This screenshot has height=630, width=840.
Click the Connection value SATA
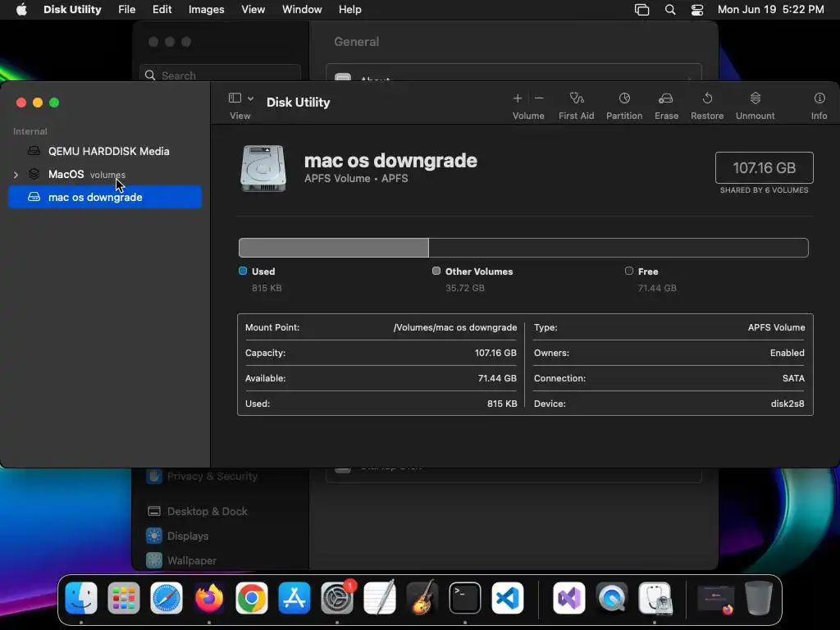[793, 378]
